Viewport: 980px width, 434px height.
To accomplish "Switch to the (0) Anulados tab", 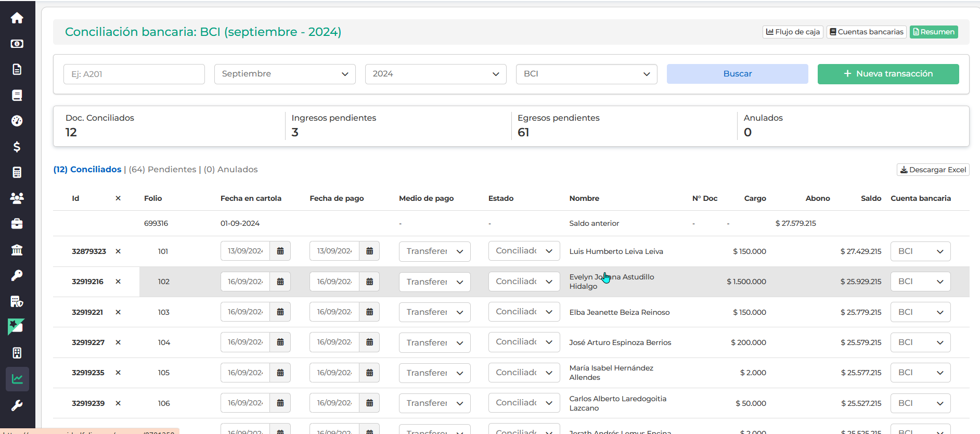I will pos(231,170).
